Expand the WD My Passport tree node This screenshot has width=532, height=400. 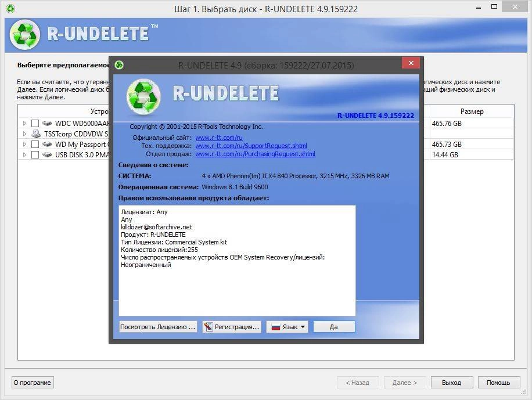(24, 144)
